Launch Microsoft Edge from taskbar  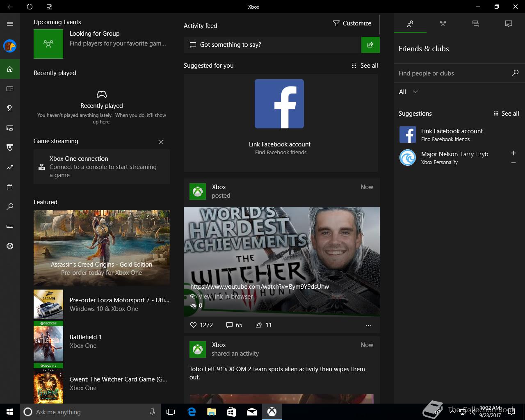coord(192,412)
